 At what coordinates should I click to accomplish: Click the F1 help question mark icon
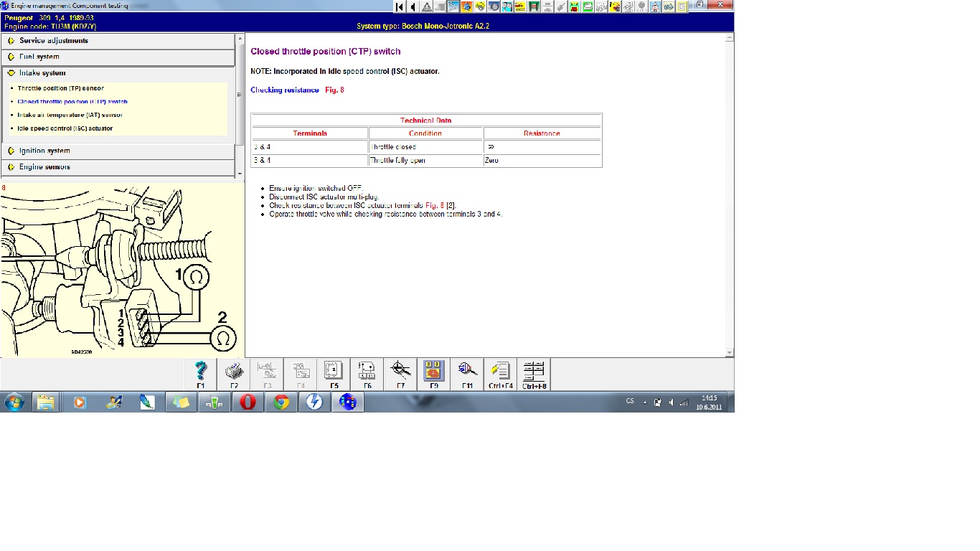click(x=201, y=372)
